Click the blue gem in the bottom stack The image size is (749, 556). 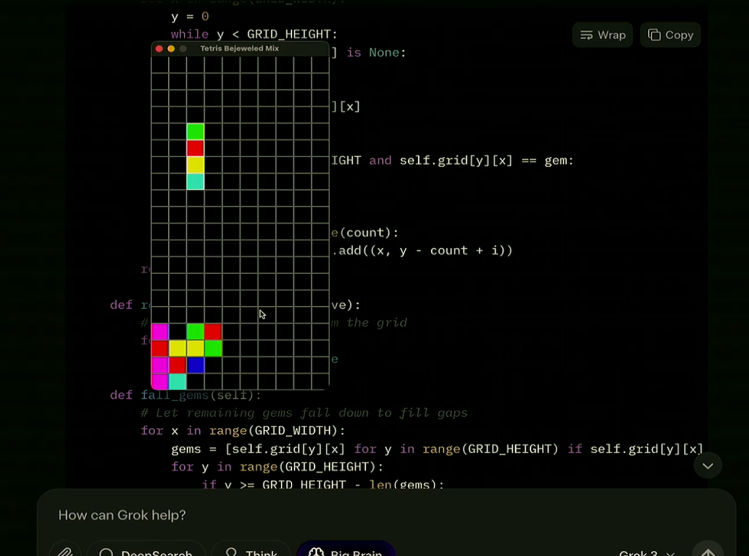195,365
